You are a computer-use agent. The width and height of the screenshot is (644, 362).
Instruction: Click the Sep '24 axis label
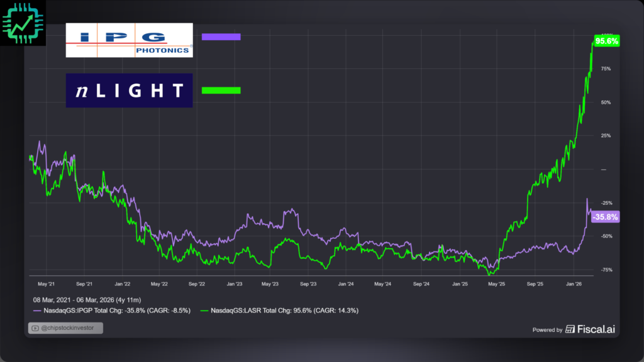[421, 284]
